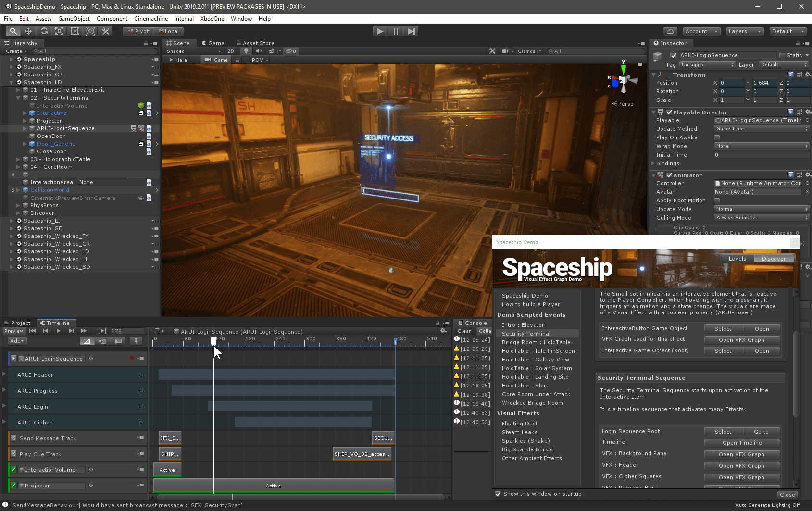The height and width of the screenshot is (511, 812).
Task: Toggle the Static checkbox
Action: (782, 55)
